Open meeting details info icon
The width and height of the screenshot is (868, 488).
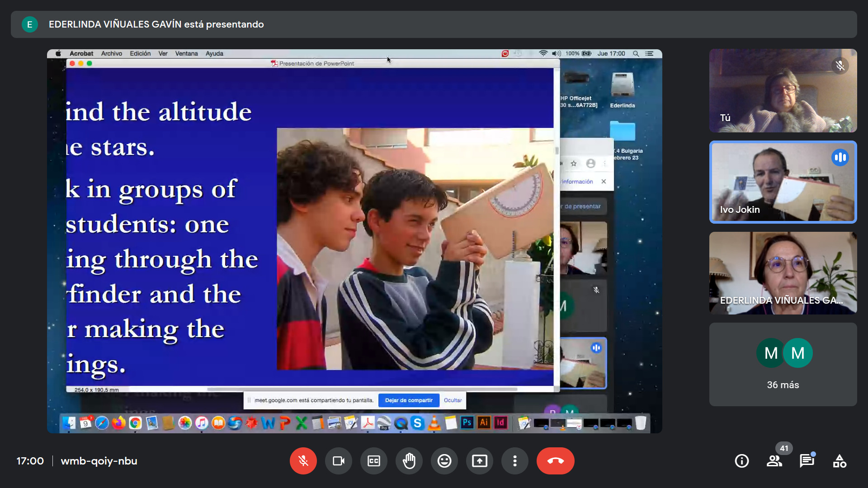point(741,461)
